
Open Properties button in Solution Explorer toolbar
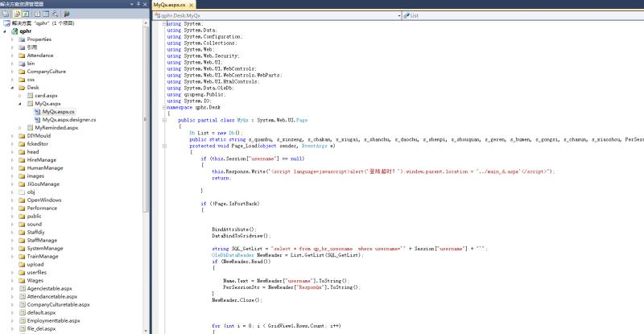click(6, 14)
